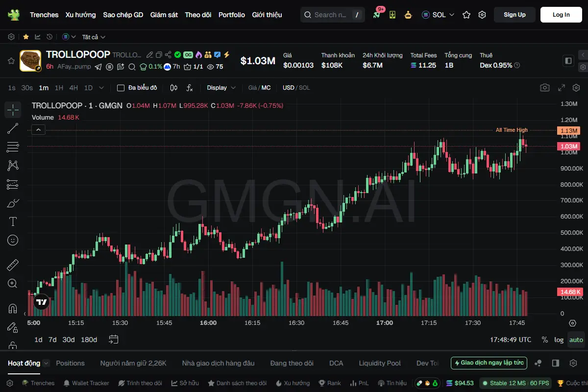Open the chain selector dropdown in watchlist bar
This screenshot has width=588, height=392.
(69, 37)
